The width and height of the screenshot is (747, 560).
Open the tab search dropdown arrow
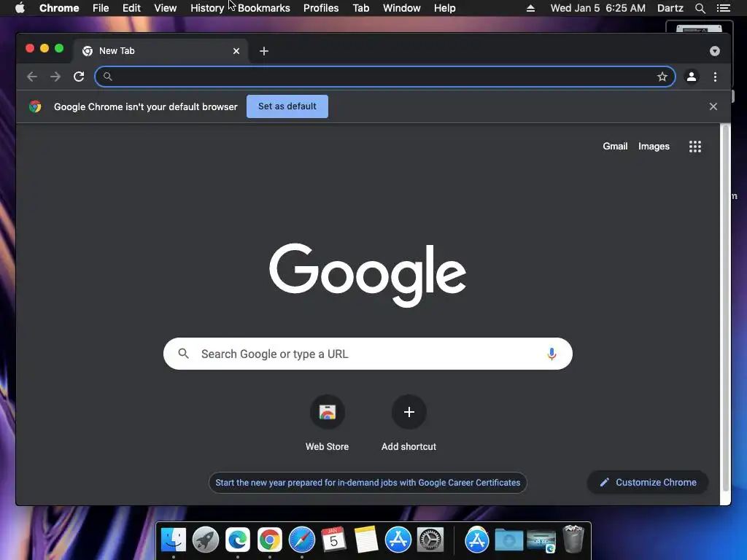(715, 51)
